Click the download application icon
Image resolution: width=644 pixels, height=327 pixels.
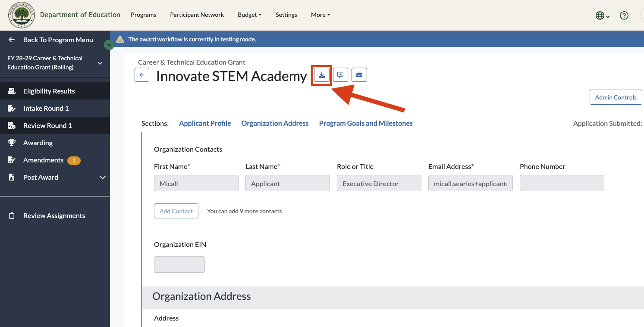pyautogui.click(x=322, y=75)
